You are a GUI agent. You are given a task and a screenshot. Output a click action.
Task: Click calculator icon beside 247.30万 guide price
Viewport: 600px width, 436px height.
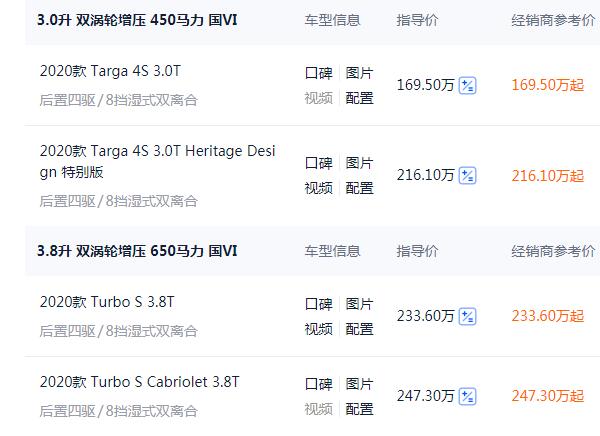(x=467, y=396)
